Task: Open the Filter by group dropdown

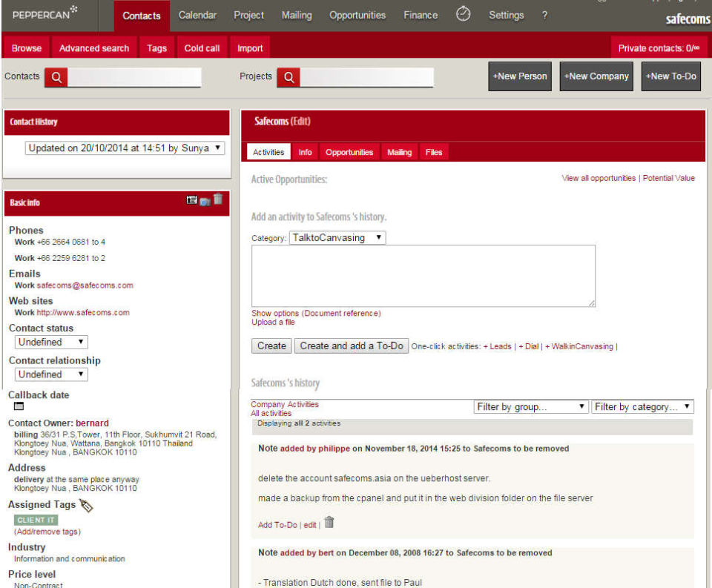Action: (x=531, y=407)
